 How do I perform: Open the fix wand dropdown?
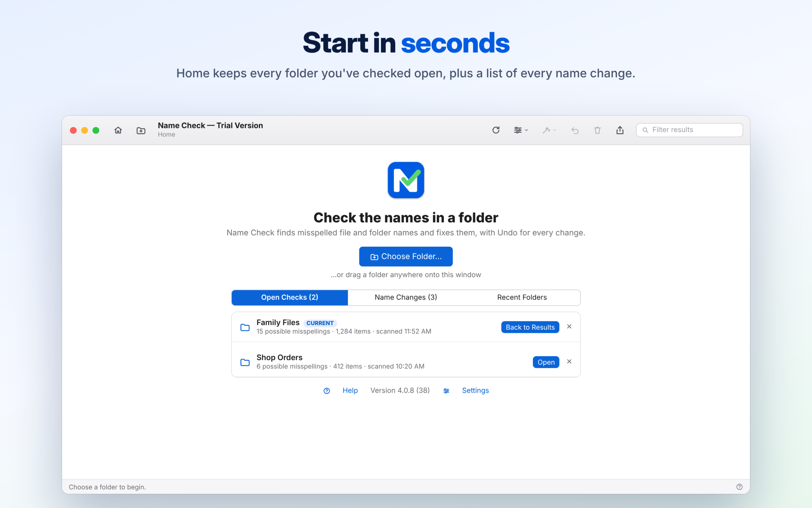click(x=549, y=130)
